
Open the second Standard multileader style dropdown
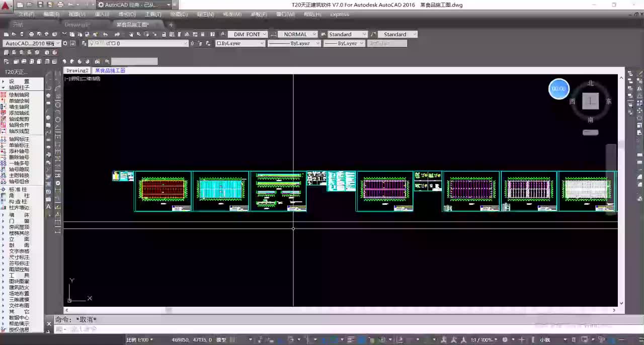pyautogui.click(x=397, y=34)
